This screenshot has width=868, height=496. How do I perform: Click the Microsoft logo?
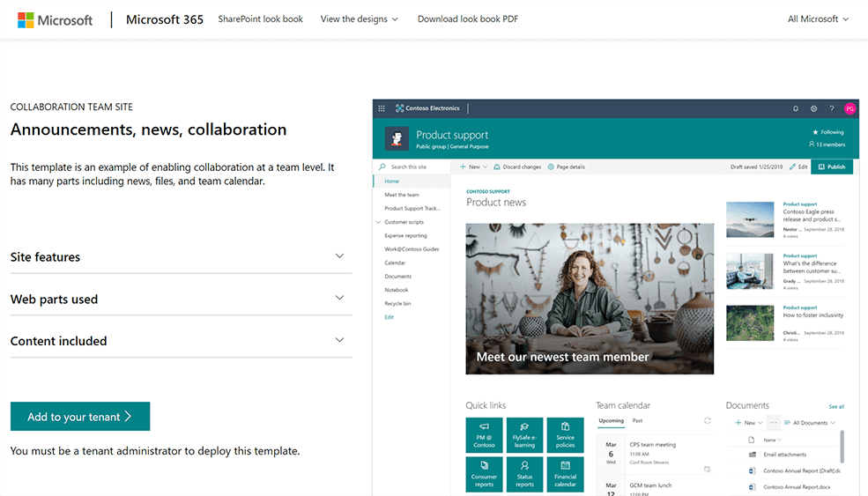click(x=55, y=19)
